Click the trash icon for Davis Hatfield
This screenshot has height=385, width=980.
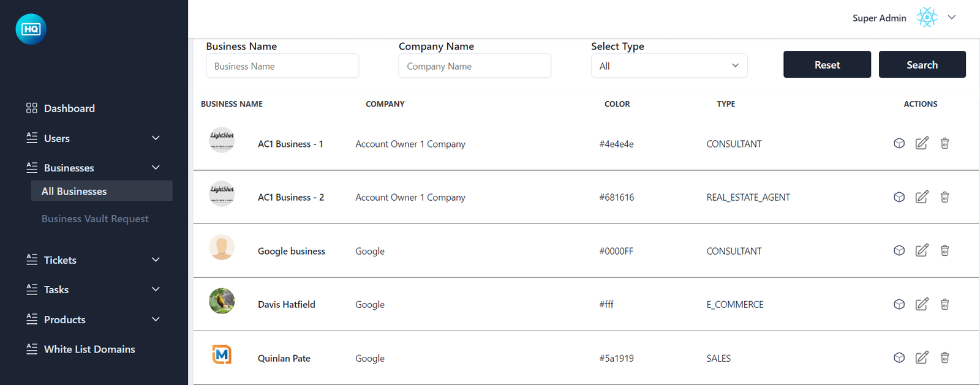pos(944,304)
